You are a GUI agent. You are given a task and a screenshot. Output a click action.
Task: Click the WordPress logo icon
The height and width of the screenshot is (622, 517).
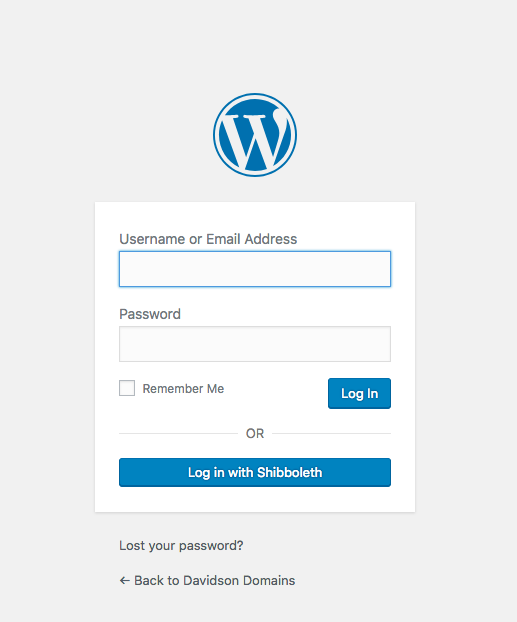pyautogui.click(x=255, y=135)
